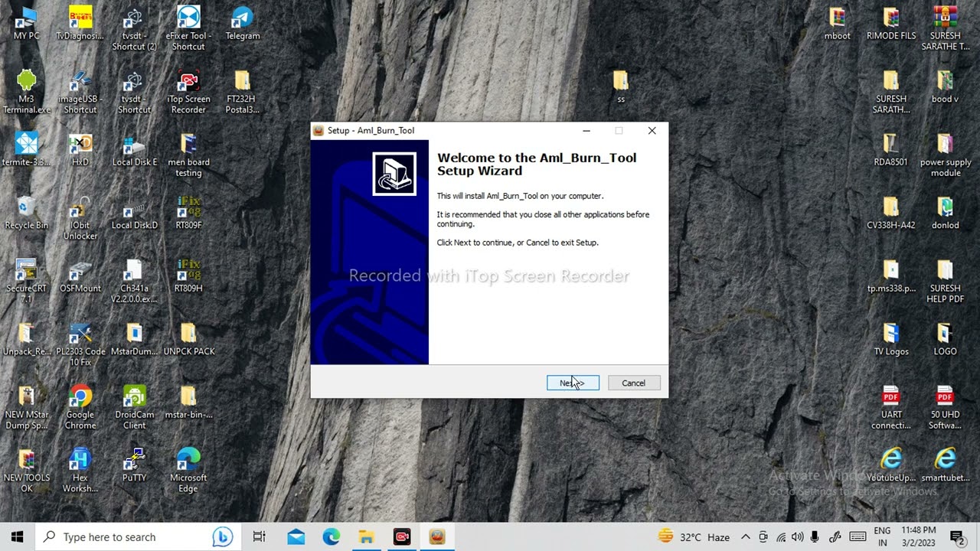Screen dimensions: 980x551
Task: Select 50 UHD Softwa... PDF file
Action: [x=945, y=406]
